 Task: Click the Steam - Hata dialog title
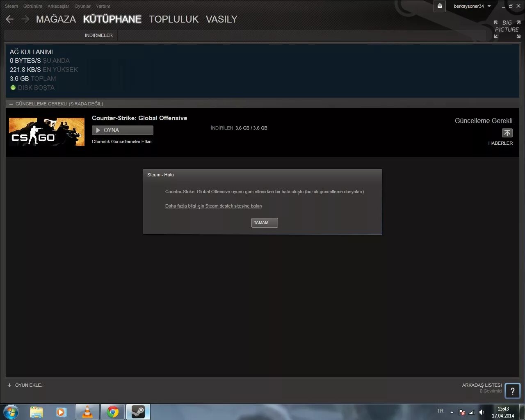tap(160, 175)
